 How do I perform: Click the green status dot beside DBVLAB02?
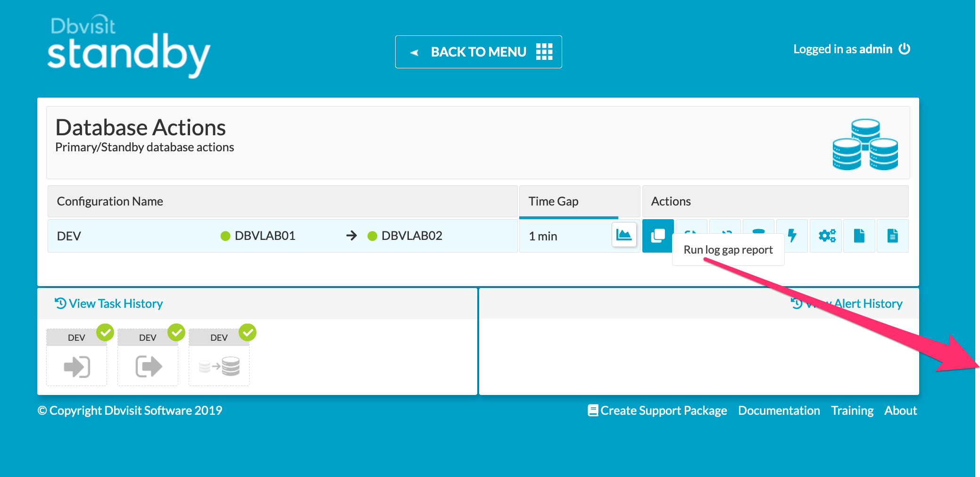click(x=372, y=236)
